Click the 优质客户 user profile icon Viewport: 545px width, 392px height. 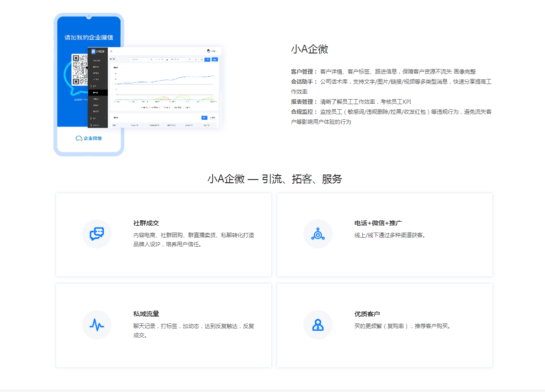point(317,325)
